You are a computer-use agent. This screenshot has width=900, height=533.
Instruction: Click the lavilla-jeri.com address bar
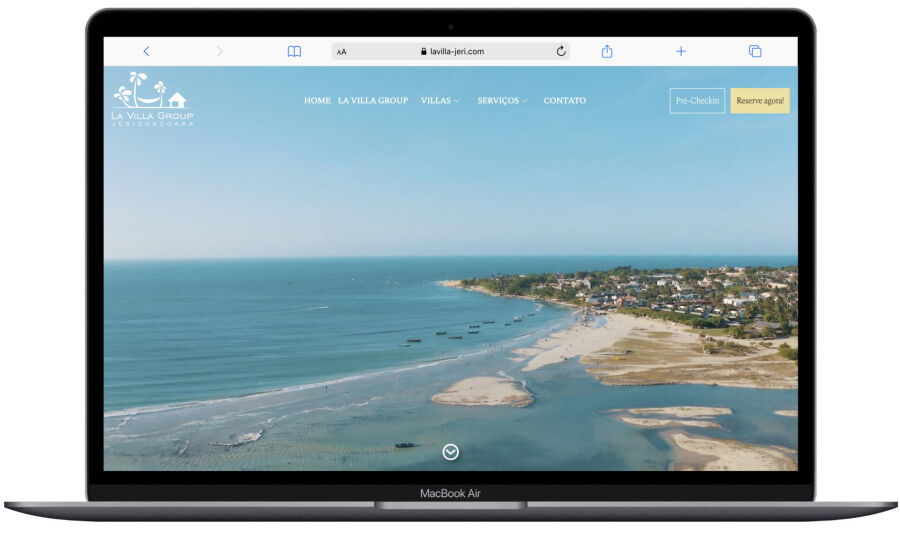[451, 51]
